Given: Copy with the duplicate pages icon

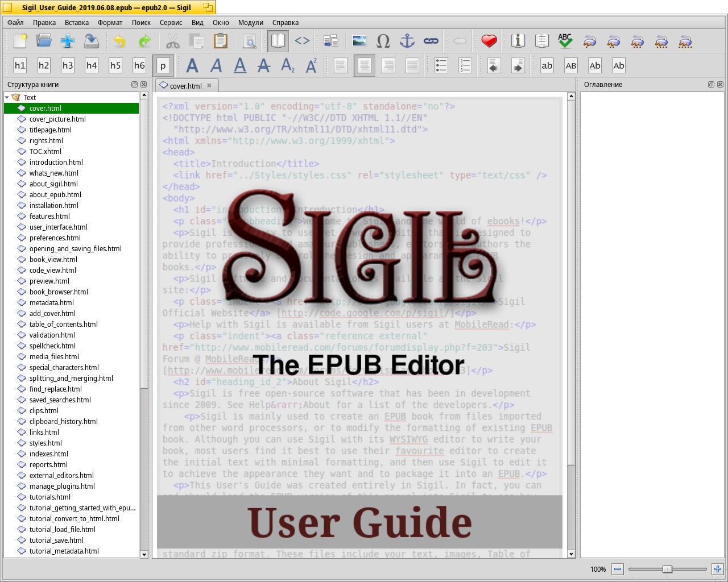Looking at the screenshot, I should [197, 41].
